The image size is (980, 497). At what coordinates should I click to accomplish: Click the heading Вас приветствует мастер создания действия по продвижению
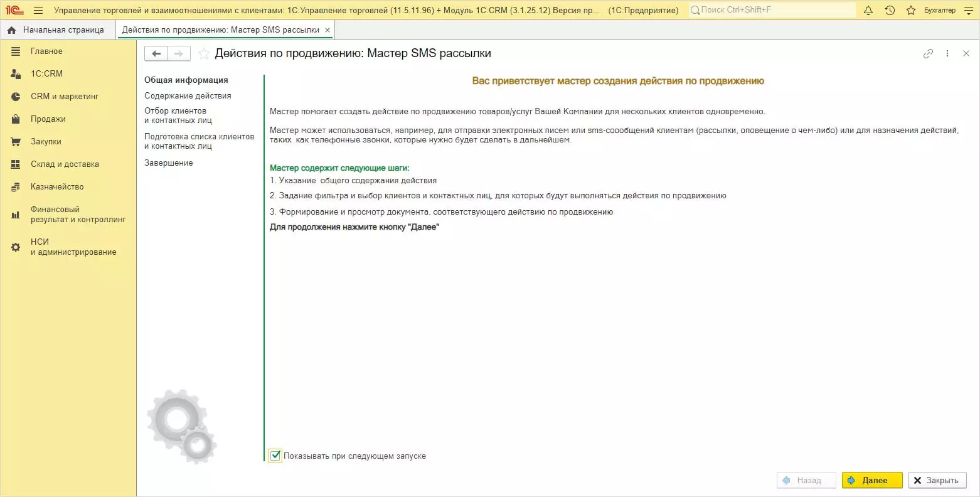(618, 81)
